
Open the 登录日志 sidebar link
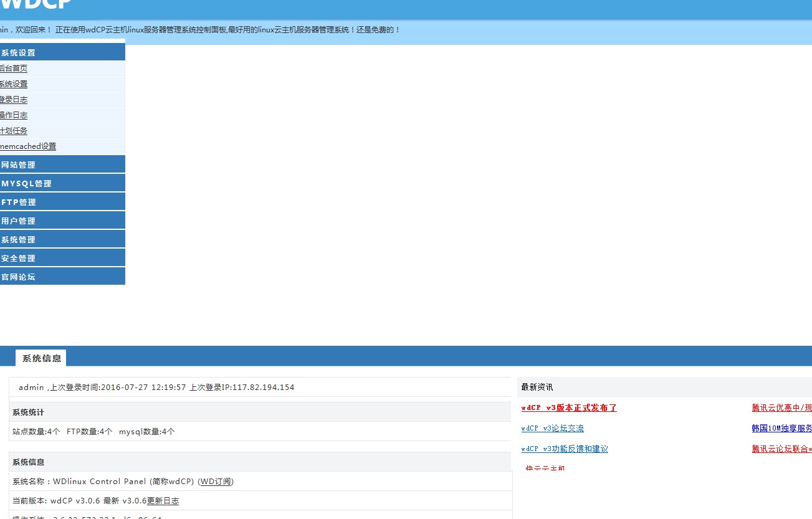point(14,100)
